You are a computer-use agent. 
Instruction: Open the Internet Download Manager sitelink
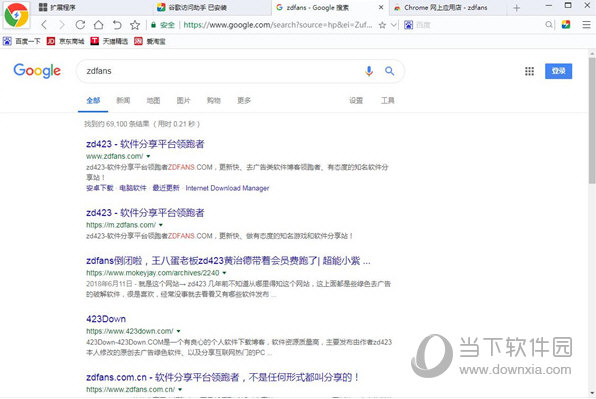227,188
